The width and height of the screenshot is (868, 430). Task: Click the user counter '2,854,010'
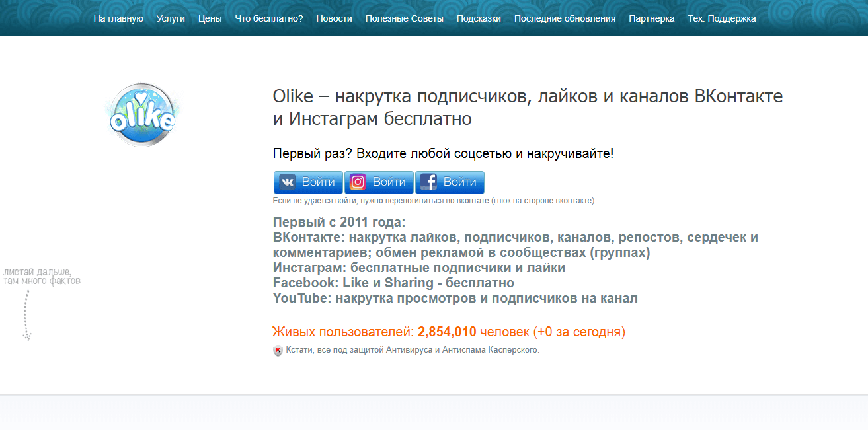(447, 332)
